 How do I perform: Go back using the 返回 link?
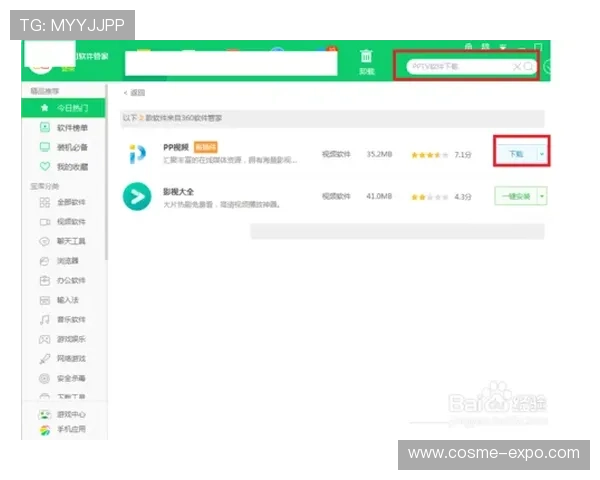point(134,93)
